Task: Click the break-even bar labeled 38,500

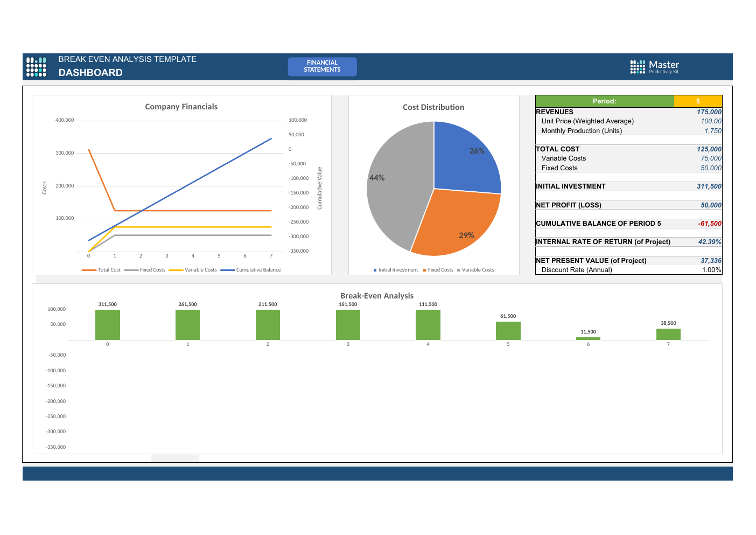Action: tap(668, 335)
